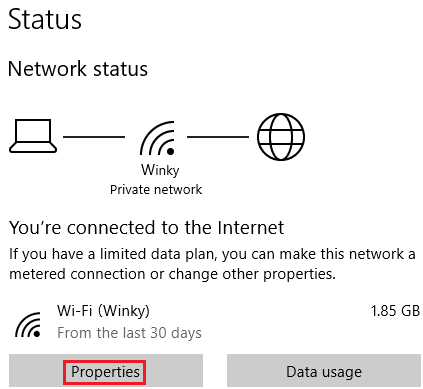Open the Data usage button
Image resolution: width=423 pixels, height=389 pixels.
tap(324, 371)
